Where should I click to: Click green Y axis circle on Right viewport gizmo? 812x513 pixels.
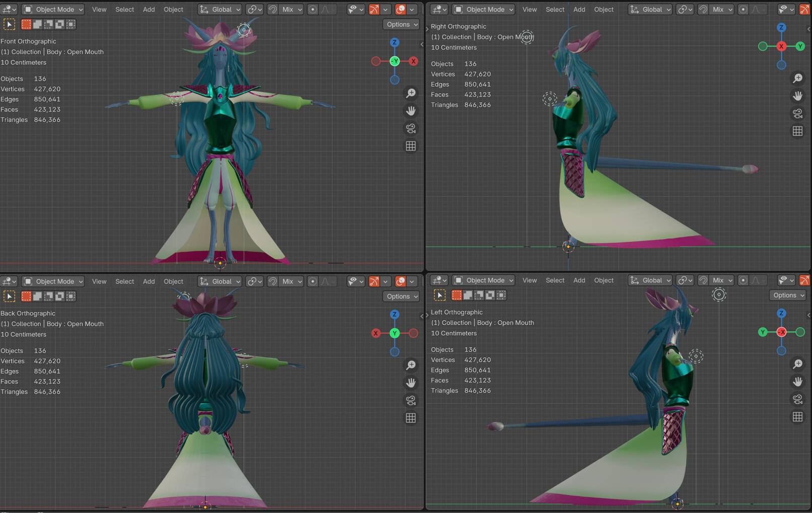tap(800, 46)
